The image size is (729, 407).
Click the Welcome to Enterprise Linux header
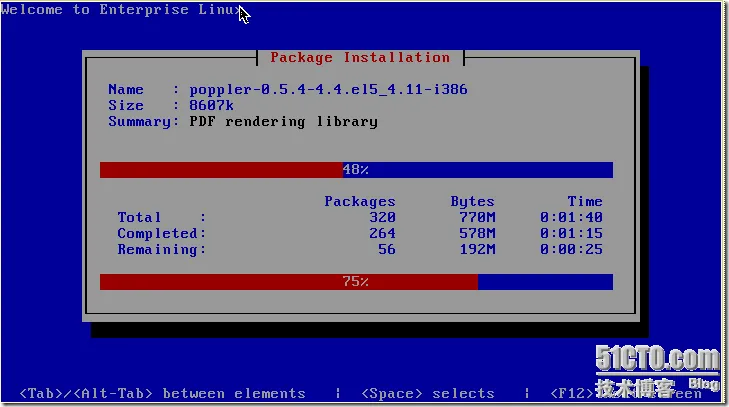coord(122,10)
